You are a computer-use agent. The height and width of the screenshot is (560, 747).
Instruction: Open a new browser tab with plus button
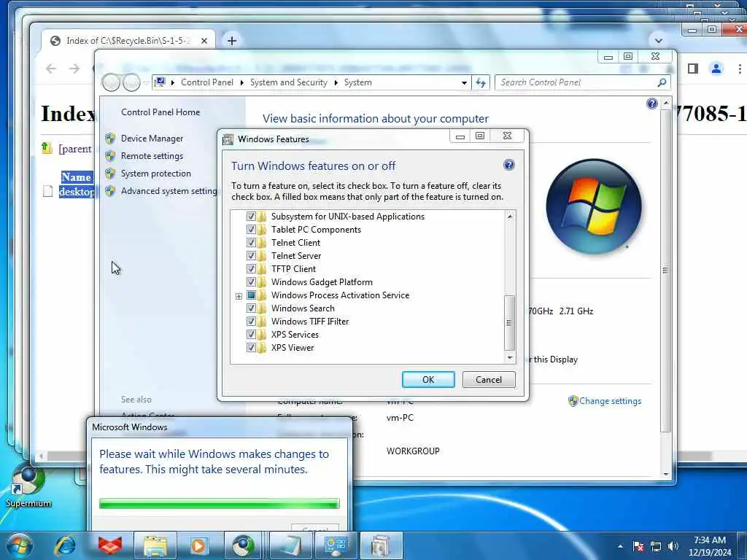pyautogui.click(x=232, y=41)
